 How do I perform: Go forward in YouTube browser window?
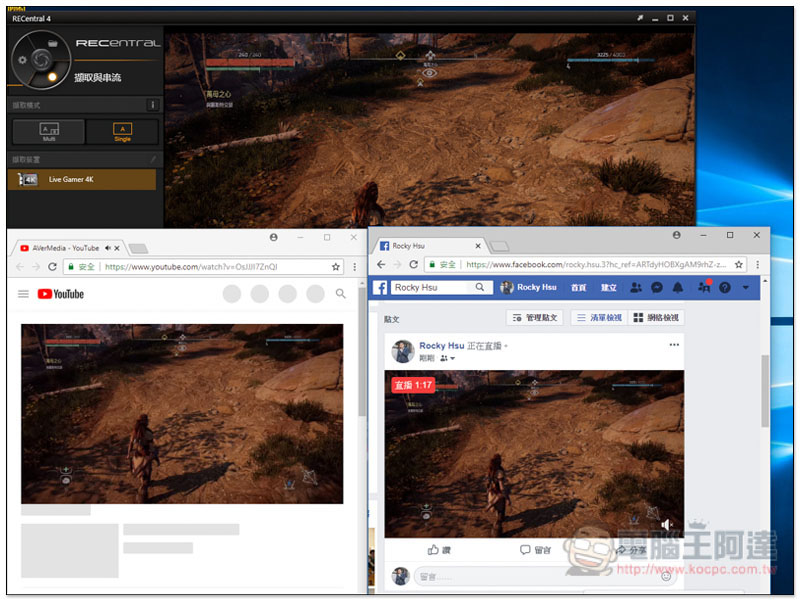pyautogui.click(x=36, y=266)
